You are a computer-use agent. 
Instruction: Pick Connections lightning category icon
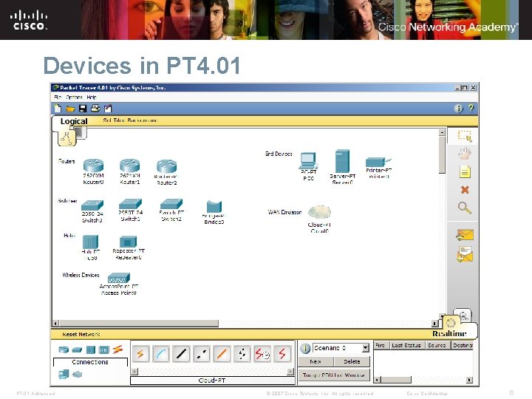point(117,349)
